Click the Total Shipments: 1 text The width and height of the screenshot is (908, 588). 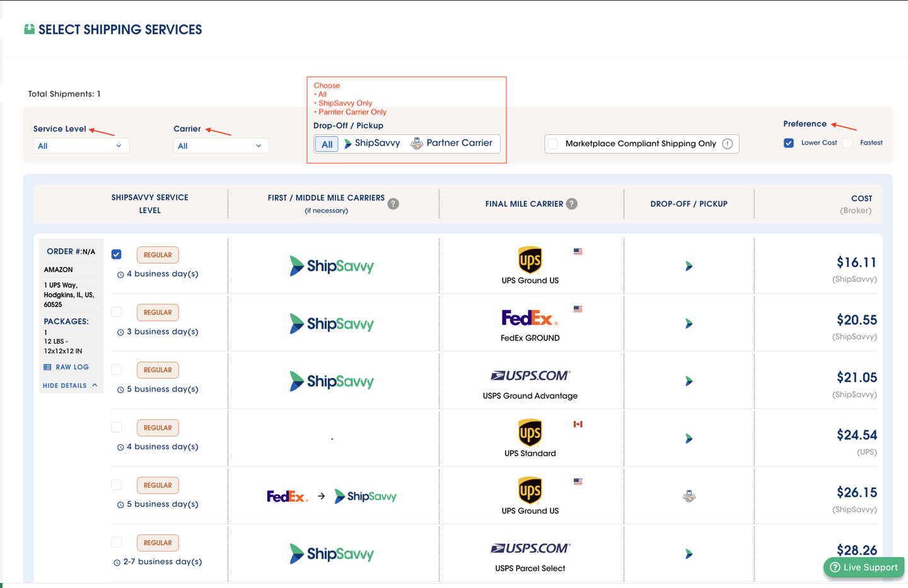64,94
